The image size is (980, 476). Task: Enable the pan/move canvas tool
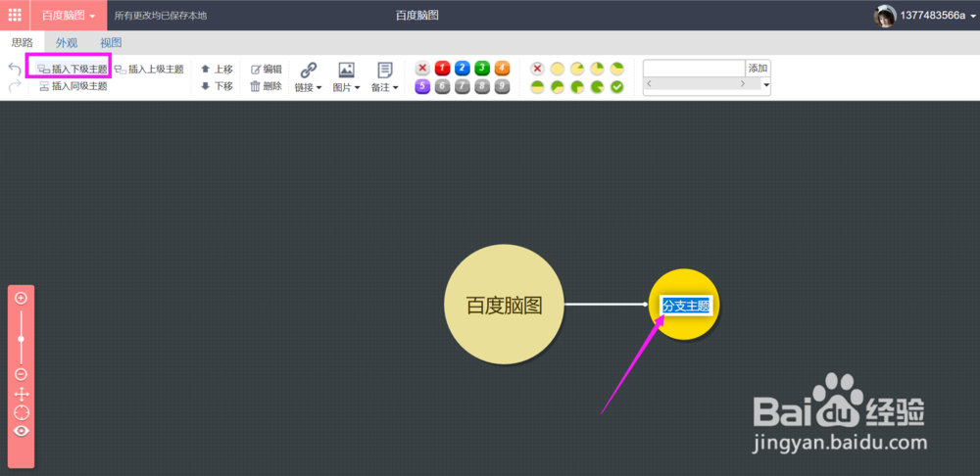22,394
